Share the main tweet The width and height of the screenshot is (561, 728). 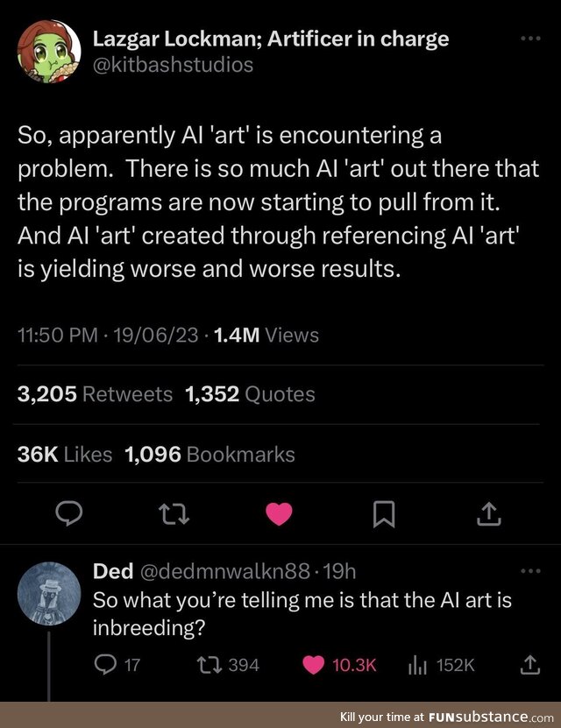pyautogui.click(x=488, y=515)
